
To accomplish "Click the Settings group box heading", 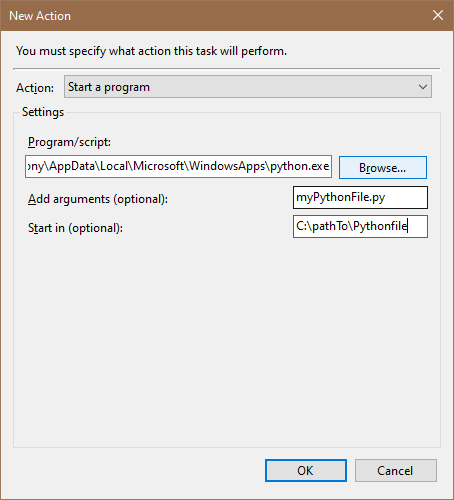I will (x=43, y=112).
